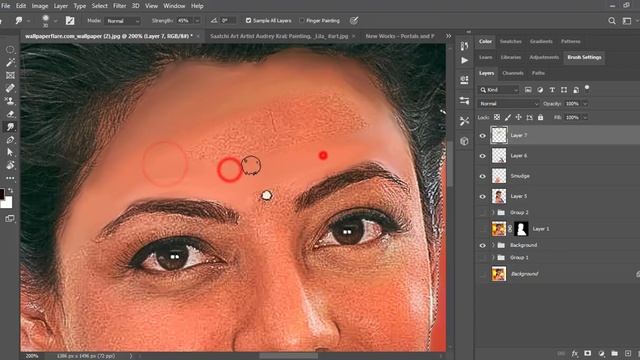Open the Search icon at top right
Screen dimensions: 640x360
tap(611, 21)
